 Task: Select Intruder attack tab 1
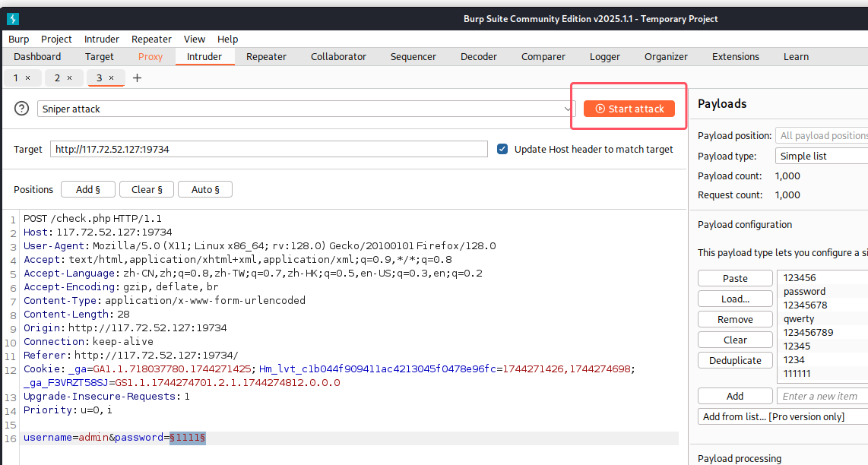(x=15, y=78)
